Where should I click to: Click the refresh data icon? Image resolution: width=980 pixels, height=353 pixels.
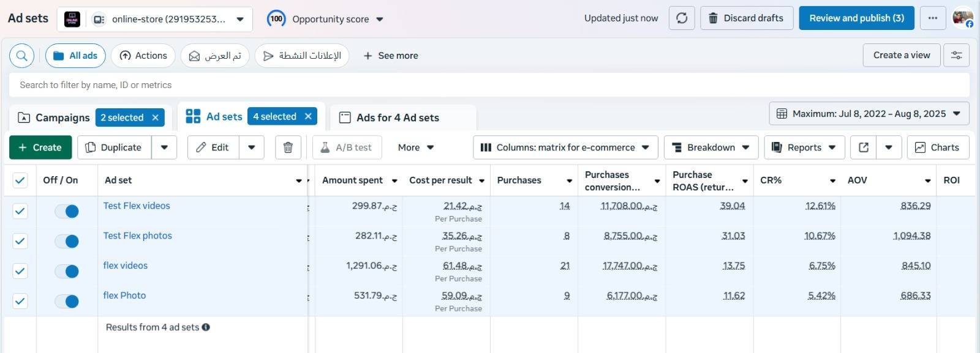coord(682,18)
